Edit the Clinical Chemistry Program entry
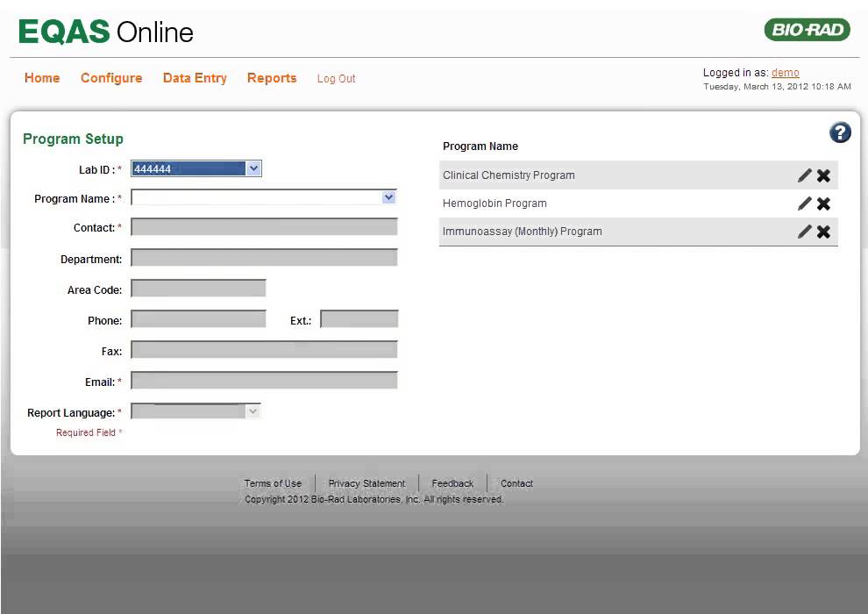 [804, 175]
